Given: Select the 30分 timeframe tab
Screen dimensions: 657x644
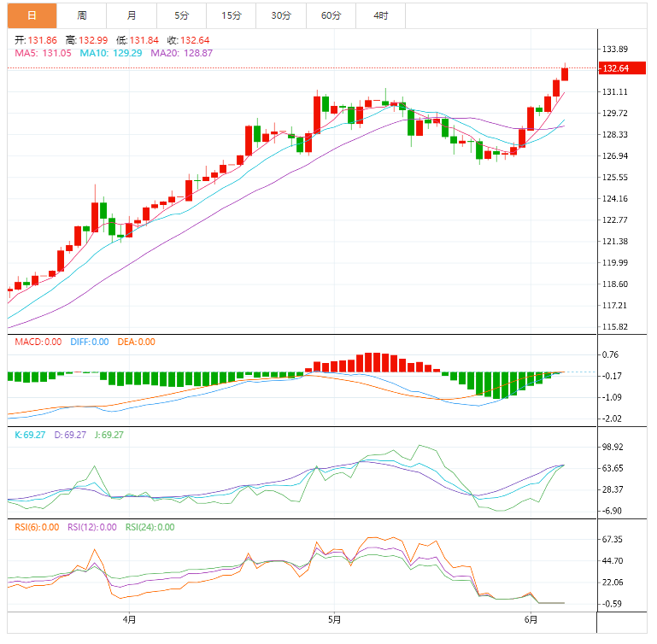Looking at the screenshot, I should (x=280, y=15).
